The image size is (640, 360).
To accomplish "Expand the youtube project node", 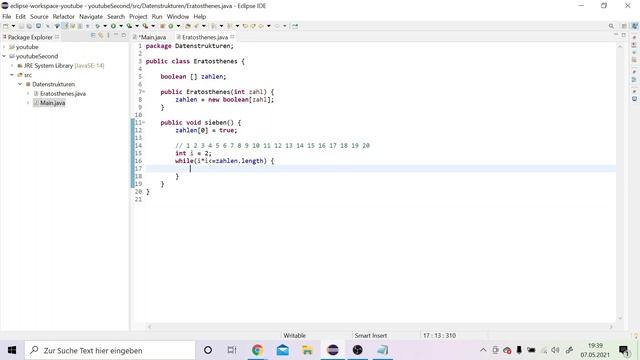I will coord(4,47).
